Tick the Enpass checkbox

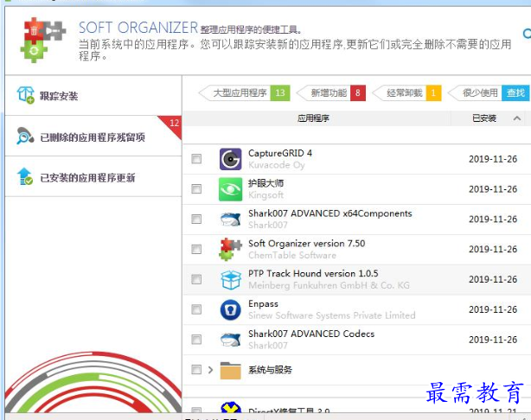[x=196, y=309]
